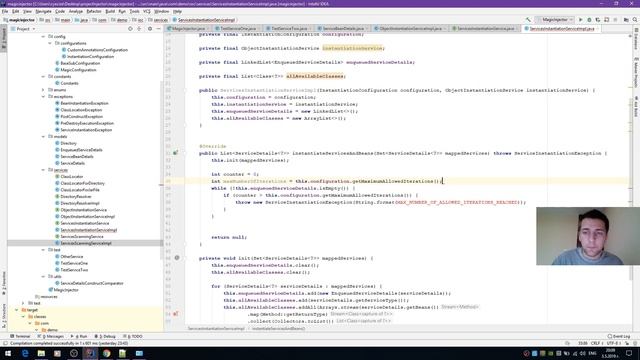This screenshot has width=640, height=360.
Task: Switch to IntelliJ IDEA taskbar icon
Action: (x=90, y=353)
